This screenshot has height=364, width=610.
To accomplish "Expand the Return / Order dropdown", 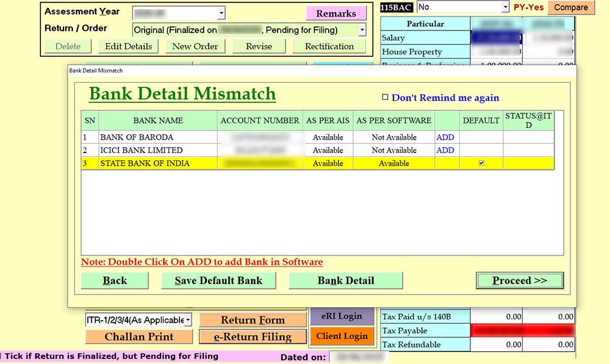I will [362, 29].
